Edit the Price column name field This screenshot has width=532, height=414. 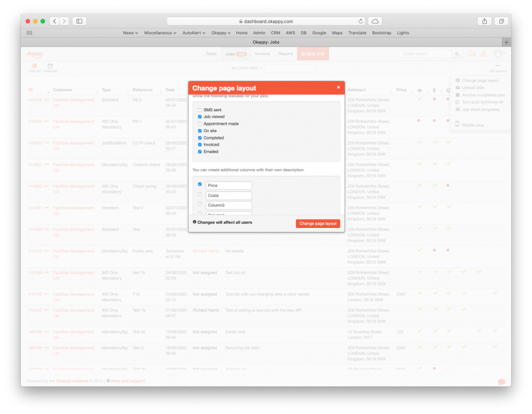pos(229,186)
